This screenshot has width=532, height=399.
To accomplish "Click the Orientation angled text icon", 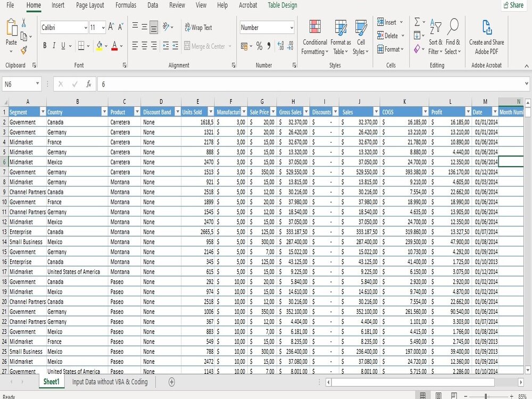I will [x=166, y=27].
